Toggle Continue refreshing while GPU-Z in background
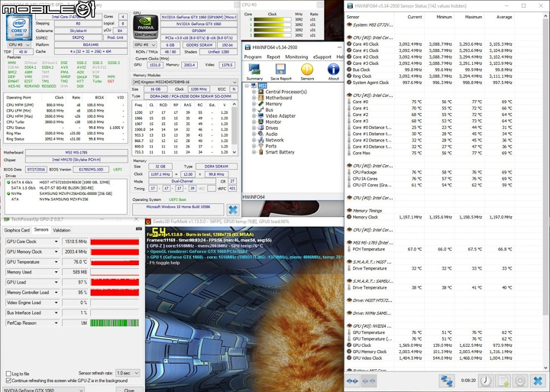 click(8, 381)
